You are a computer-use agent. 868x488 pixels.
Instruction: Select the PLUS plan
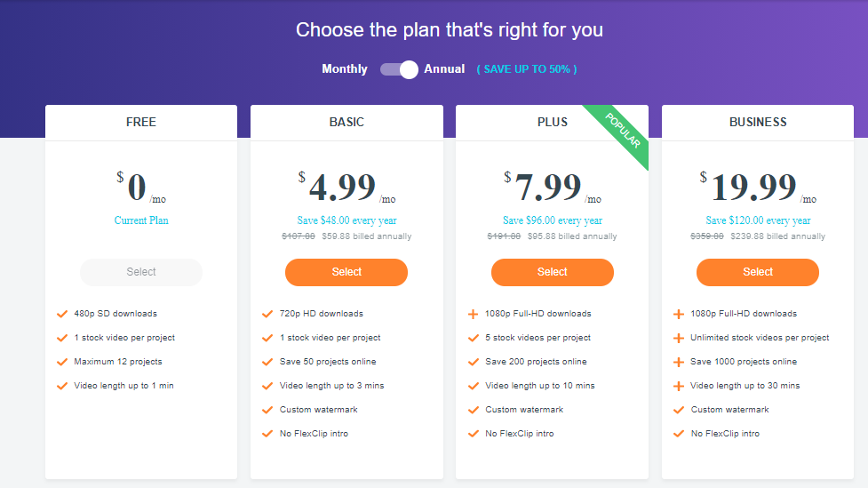[x=553, y=272]
